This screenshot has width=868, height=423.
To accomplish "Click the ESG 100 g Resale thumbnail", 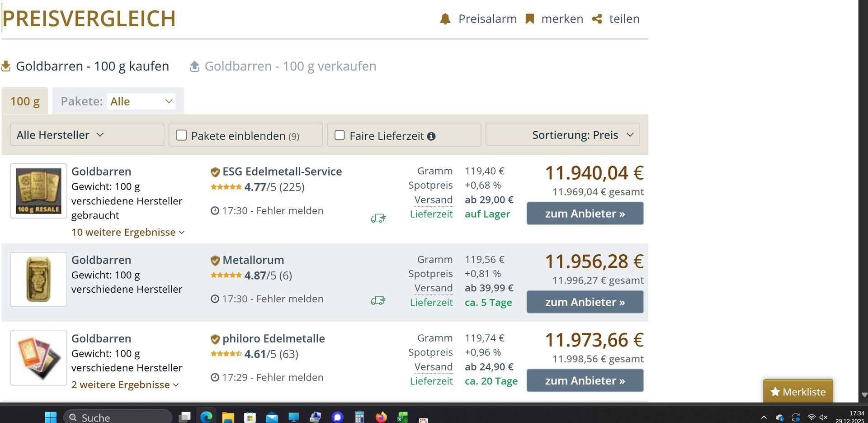I will 38,191.
